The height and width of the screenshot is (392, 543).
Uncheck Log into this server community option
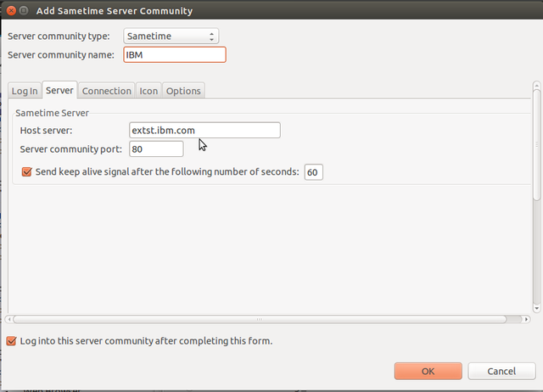pyautogui.click(x=12, y=341)
